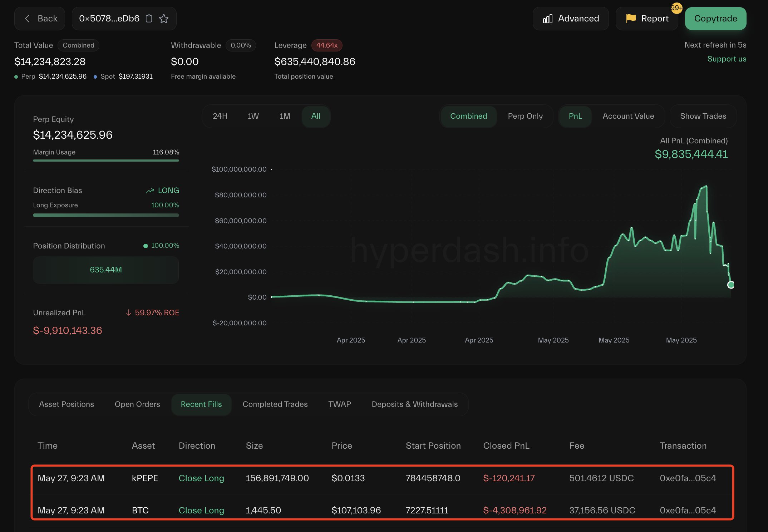Favorite this wallet with the star icon
The width and height of the screenshot is (768, 532).
pos(164,19)
